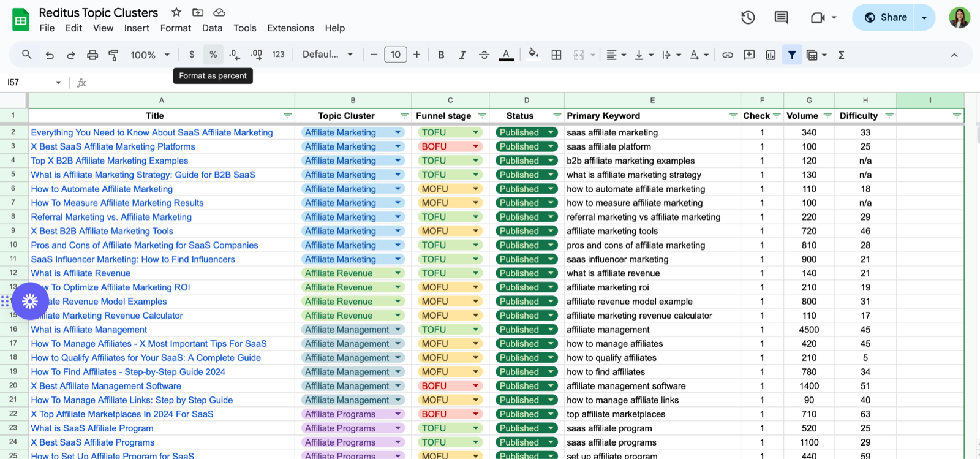Open the Extensions menu

click(x=290, y=28)
